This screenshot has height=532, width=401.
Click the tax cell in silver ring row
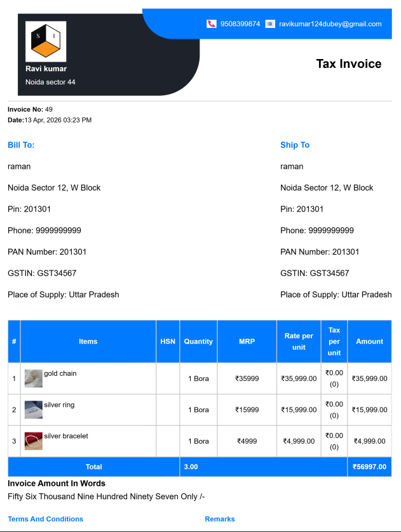334,409
